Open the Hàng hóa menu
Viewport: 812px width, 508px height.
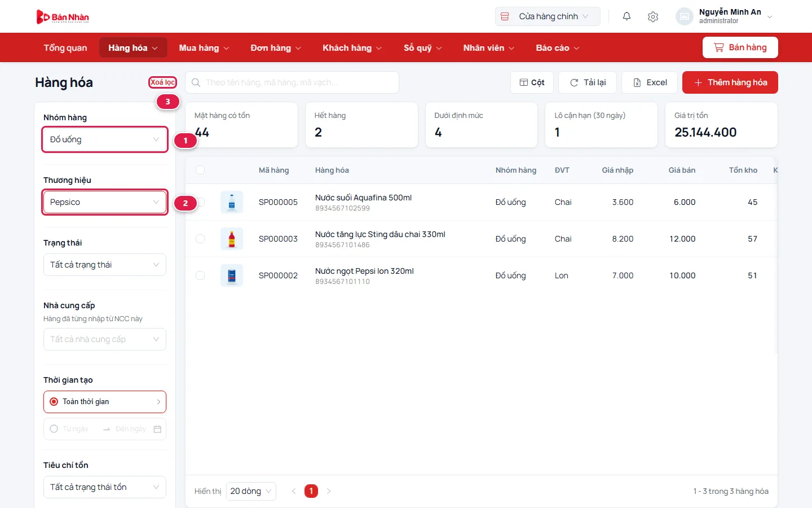coord(134,48)
